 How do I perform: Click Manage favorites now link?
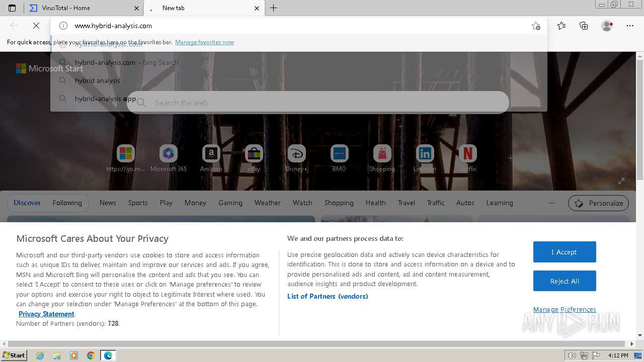(x=204, y=42)
